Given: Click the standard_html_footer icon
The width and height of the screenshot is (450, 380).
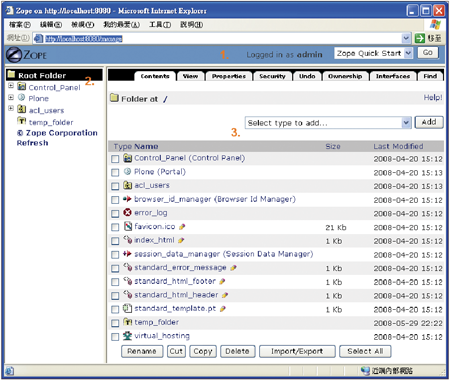Looking at the screenshot, I should (128, 281).
